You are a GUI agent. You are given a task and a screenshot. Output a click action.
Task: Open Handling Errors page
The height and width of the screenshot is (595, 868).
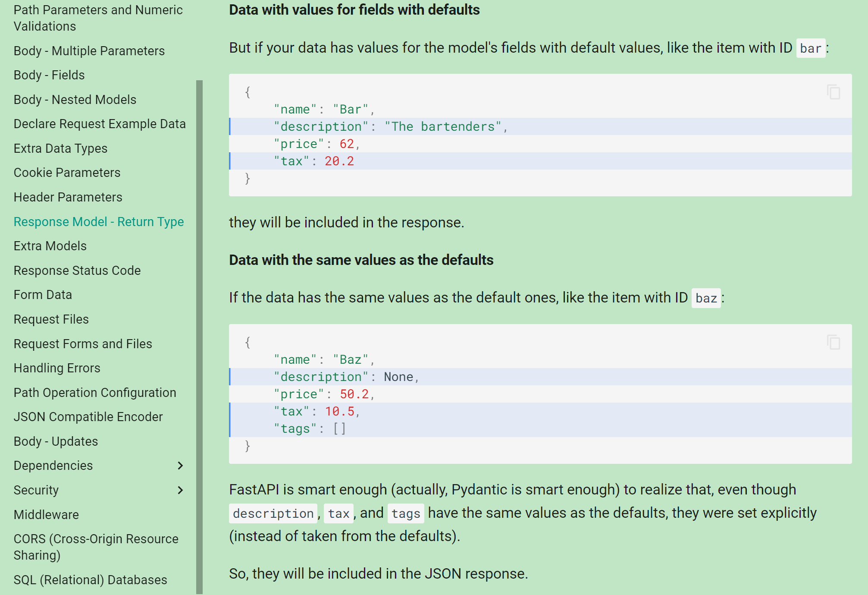click(57, 368)
